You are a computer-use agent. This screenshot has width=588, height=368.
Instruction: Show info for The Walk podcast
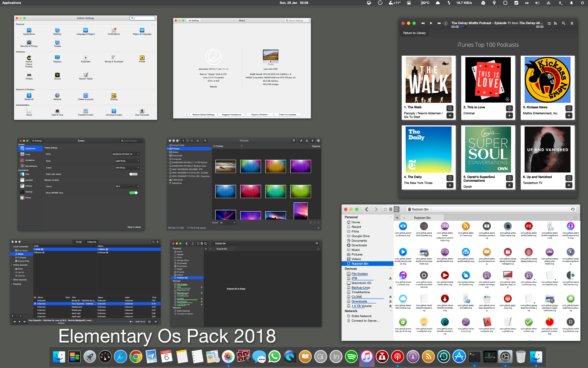point(450,108)
